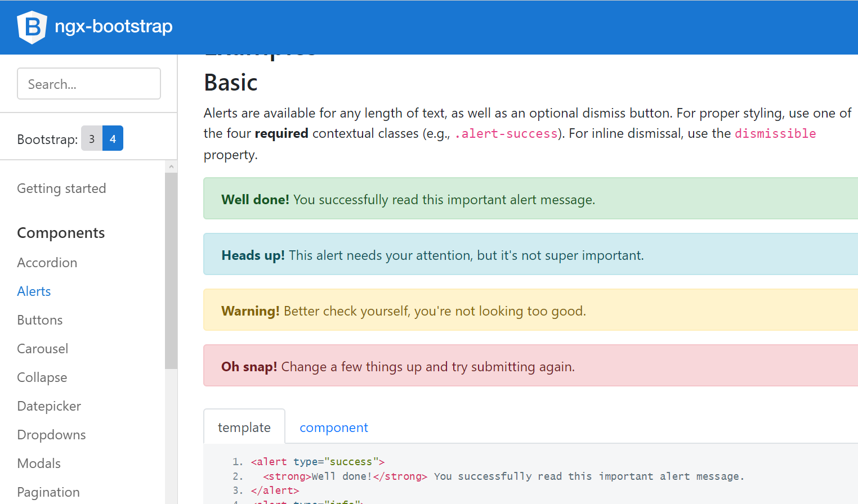The width and height of the screenshot is (858, 504).
Task: Select the template code tab
Action: [x=244, y=427]
